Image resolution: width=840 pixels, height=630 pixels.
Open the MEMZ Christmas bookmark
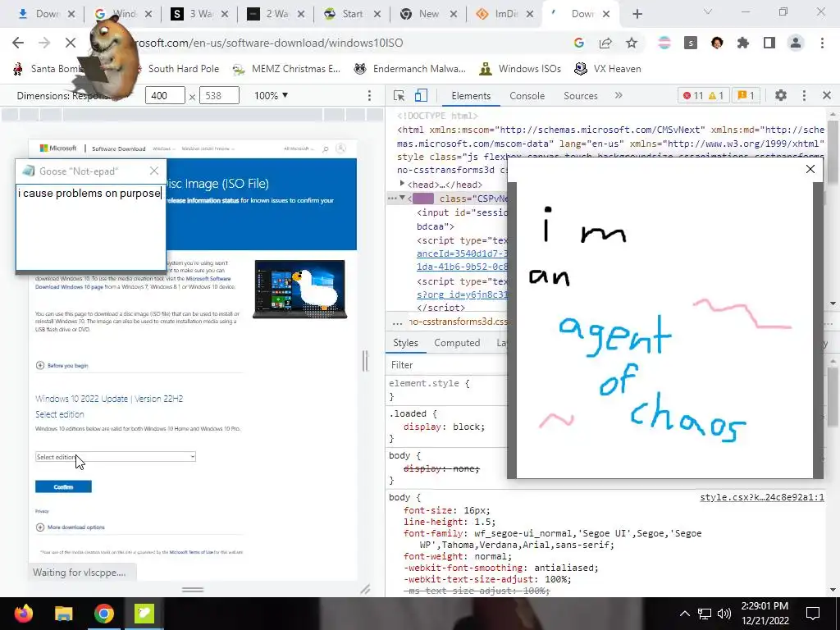[286, 69]
